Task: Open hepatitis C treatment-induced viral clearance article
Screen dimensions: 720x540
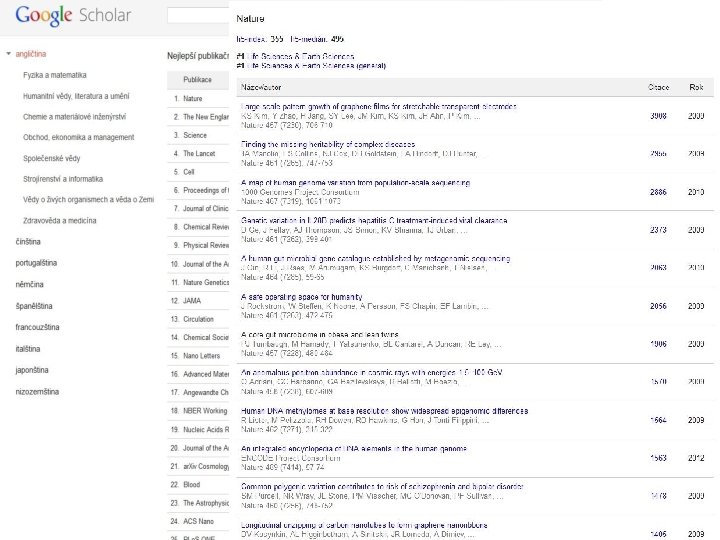Action: (x=374, y=221)
